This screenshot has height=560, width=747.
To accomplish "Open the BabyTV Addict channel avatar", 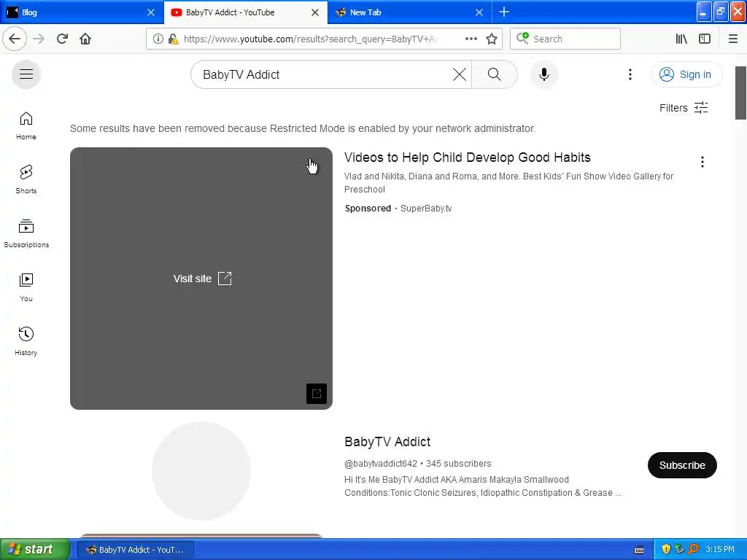I will point(201,470).
